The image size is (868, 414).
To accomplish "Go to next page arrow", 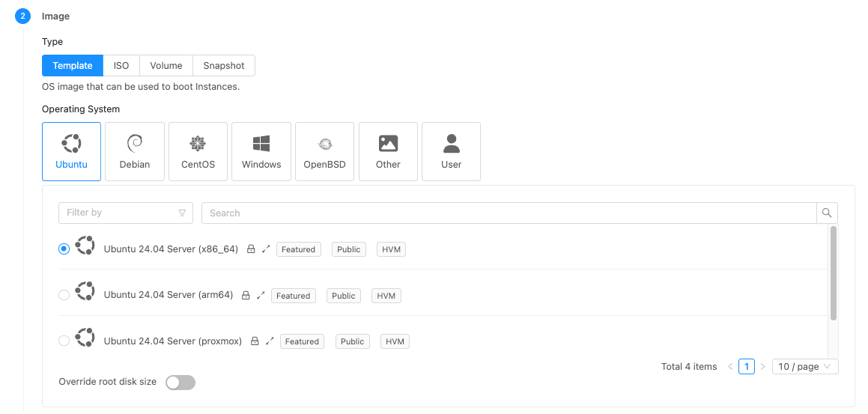I will pyautogui.click(x=763, y=366).
